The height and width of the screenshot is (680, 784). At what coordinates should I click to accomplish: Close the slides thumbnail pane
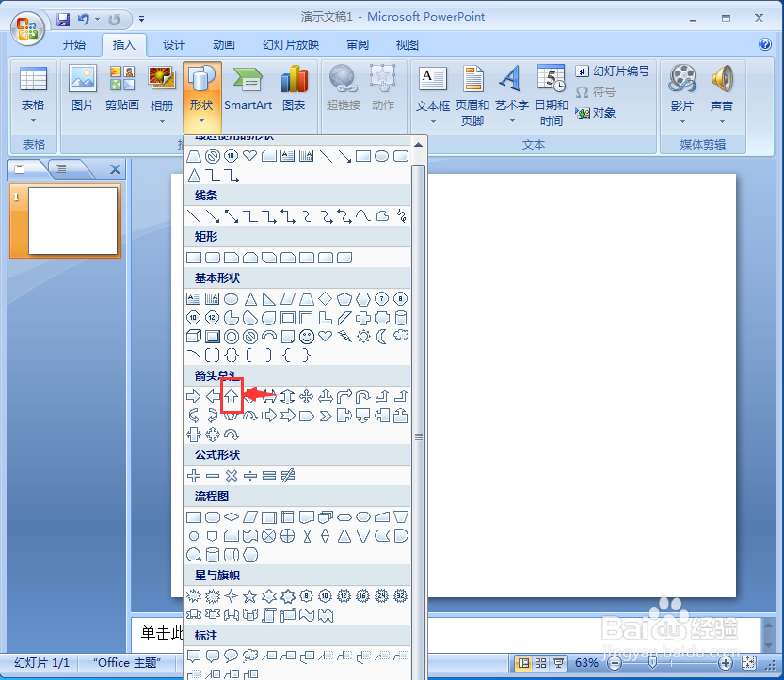point(115,170)
